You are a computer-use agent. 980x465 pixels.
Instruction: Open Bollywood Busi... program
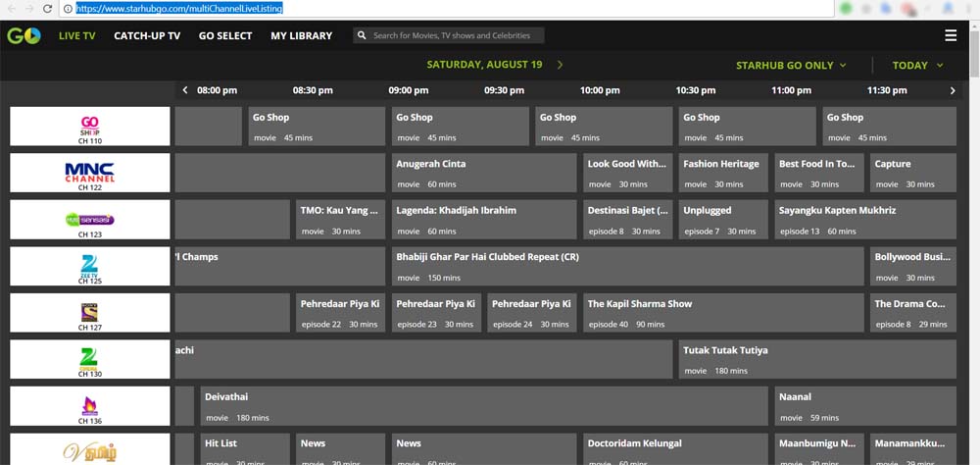click(x=913, y=266)
